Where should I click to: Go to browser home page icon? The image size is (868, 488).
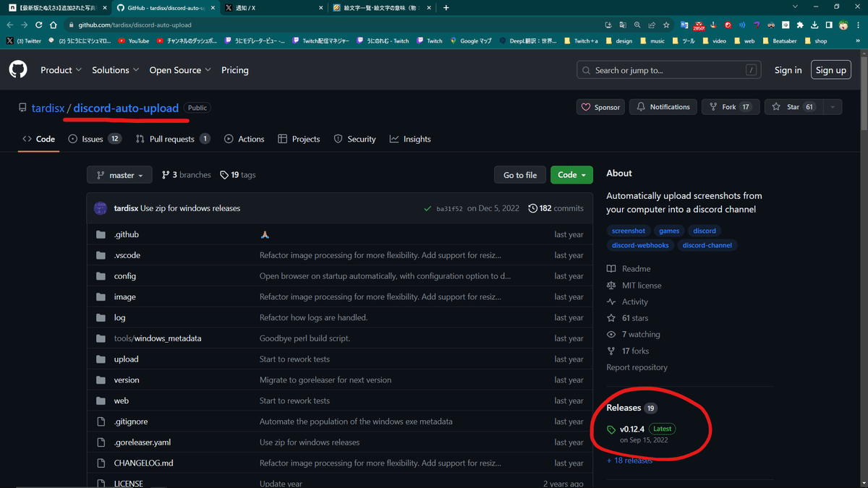[54, 25]
